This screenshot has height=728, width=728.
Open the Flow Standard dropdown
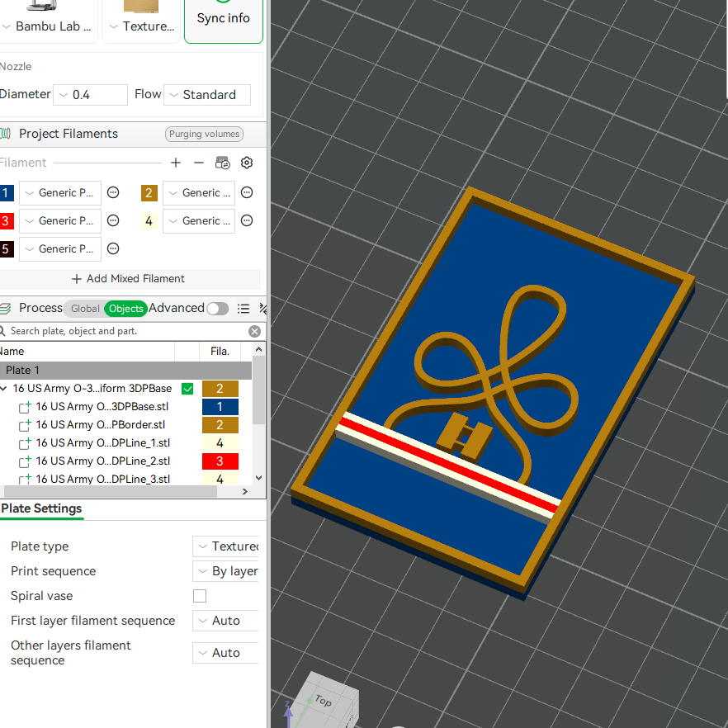click(207, 95)
